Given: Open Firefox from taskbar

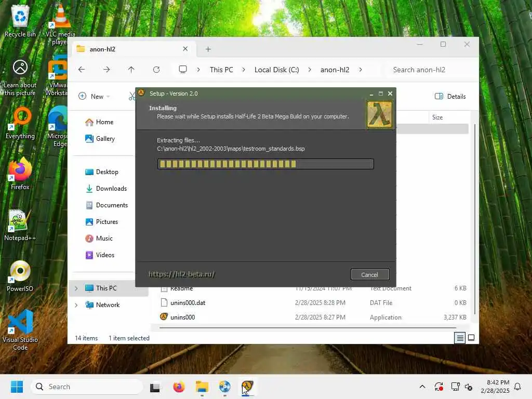Looking at the screenshot, I should (x=179, y=387).
